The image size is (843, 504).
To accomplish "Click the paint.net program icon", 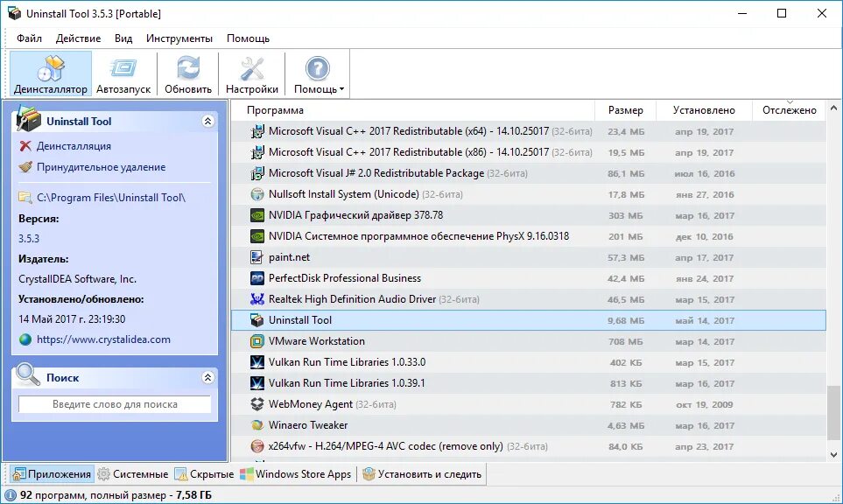I will pos(257,257).
